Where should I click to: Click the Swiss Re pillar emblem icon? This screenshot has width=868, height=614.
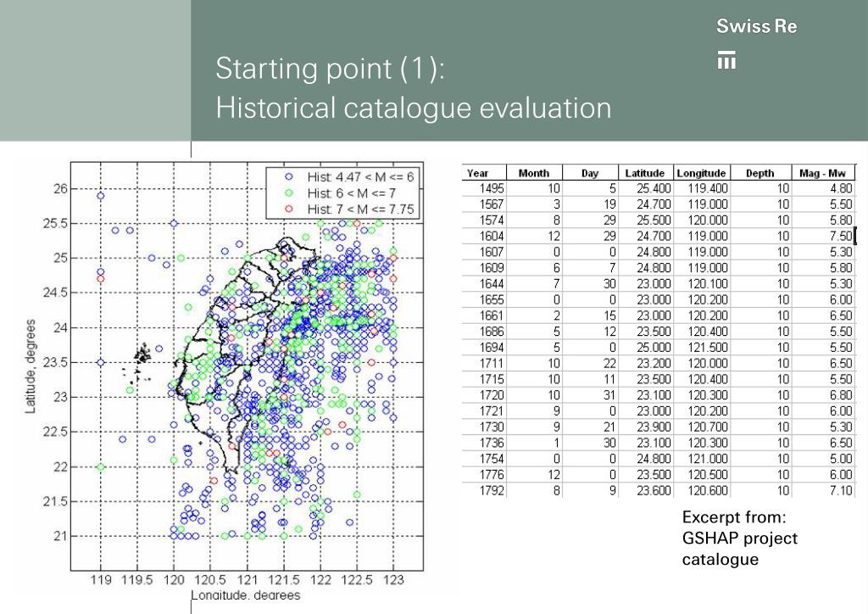coord(726,60)
